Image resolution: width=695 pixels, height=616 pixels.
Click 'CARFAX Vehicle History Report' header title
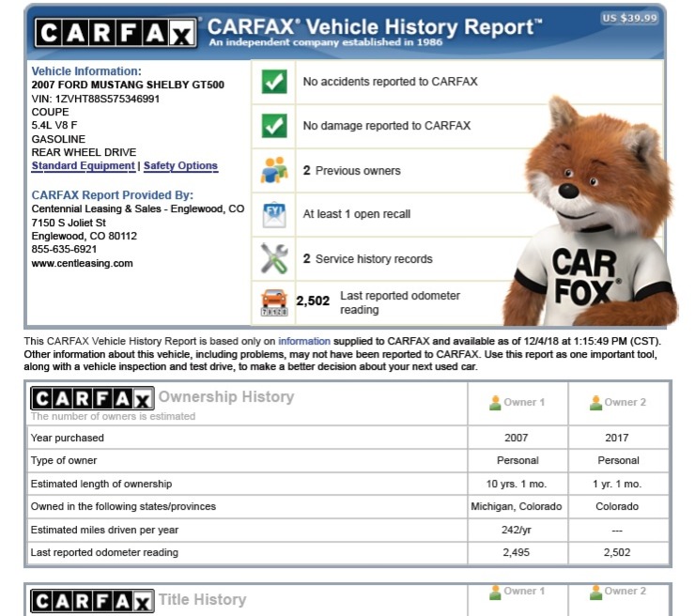(x=375, y=26)
